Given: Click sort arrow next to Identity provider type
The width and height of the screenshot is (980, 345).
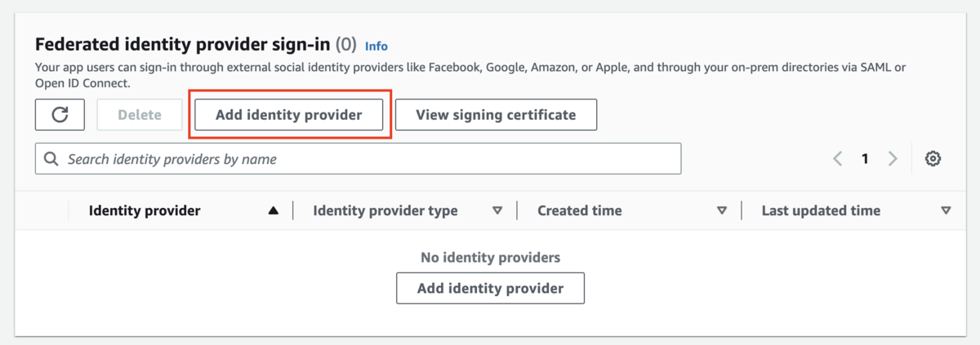Looking at the screenshot, I should coord(497,210).
